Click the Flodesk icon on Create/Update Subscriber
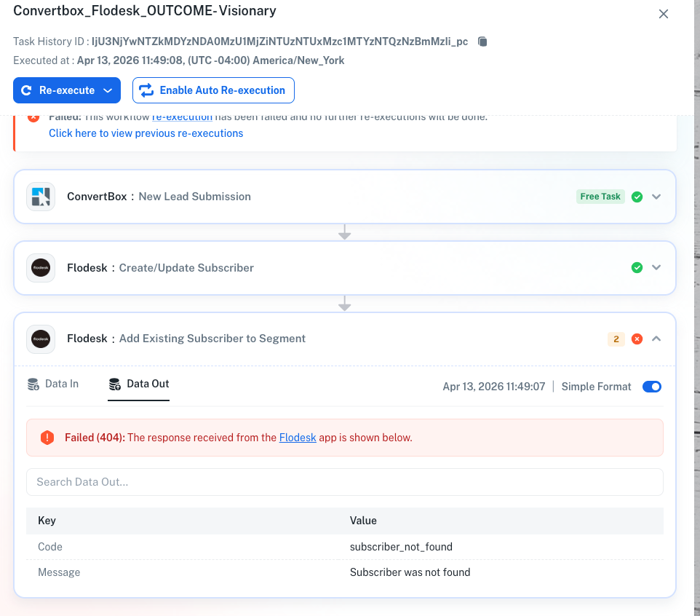The width and height of the screenshot is (700, 616). pyautogui.click(x=41, y=268)
